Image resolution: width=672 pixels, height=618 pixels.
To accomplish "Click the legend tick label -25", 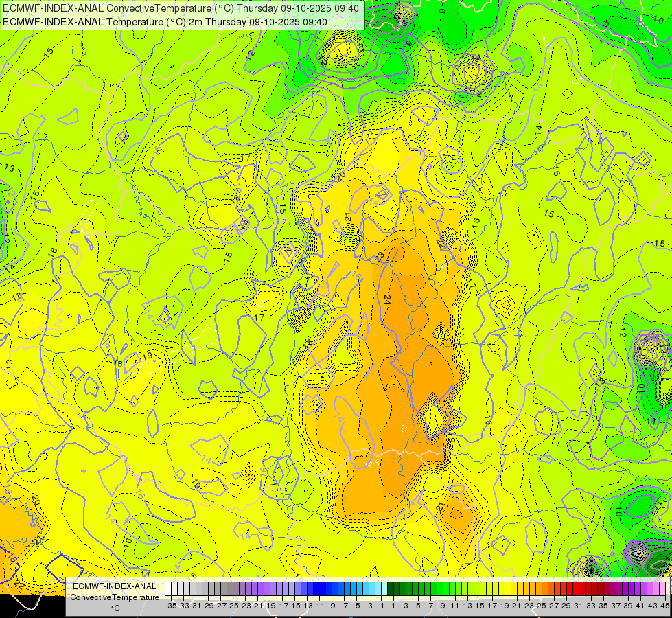I will click(233, 606).
